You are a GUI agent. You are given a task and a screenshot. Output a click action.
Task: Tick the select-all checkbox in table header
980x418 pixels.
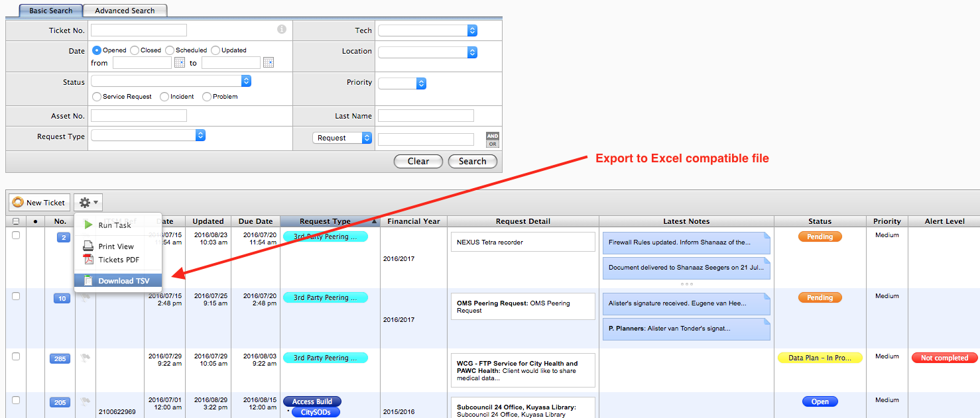point(16,221)
